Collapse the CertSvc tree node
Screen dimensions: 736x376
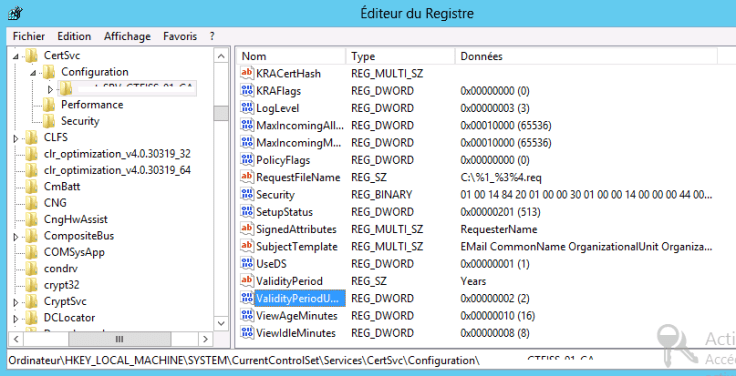16,56
